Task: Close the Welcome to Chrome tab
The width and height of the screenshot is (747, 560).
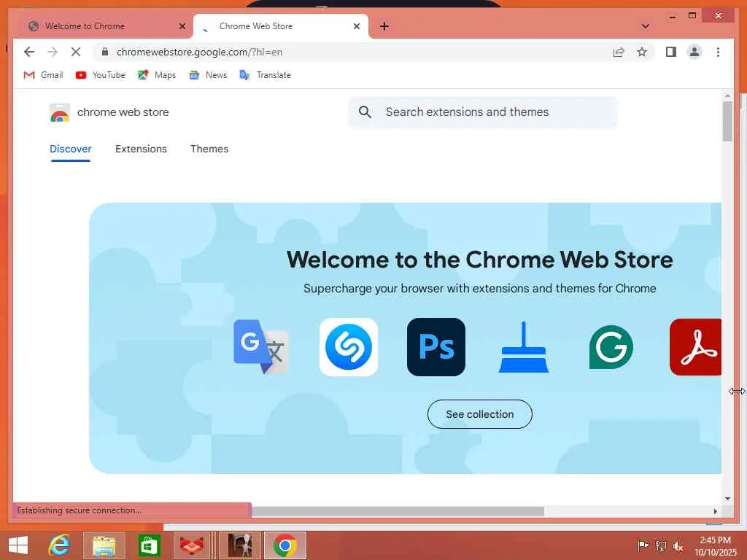Action: point(182,26)
